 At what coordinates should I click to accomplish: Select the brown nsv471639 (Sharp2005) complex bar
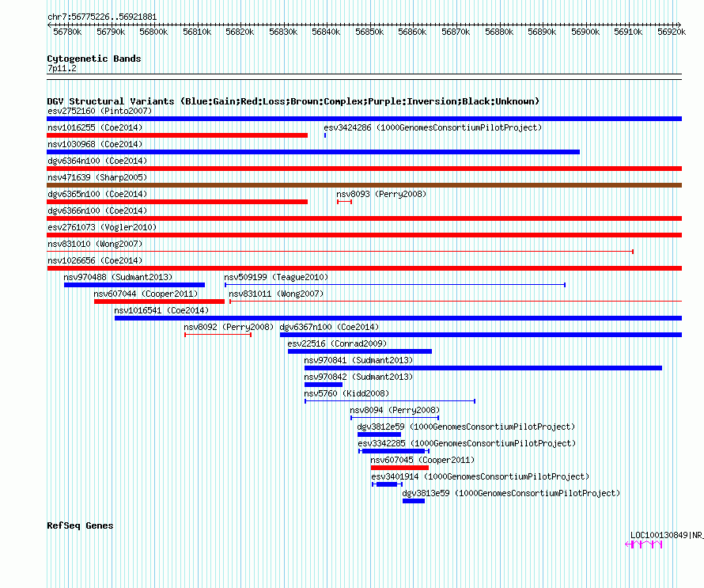[365, 185]
